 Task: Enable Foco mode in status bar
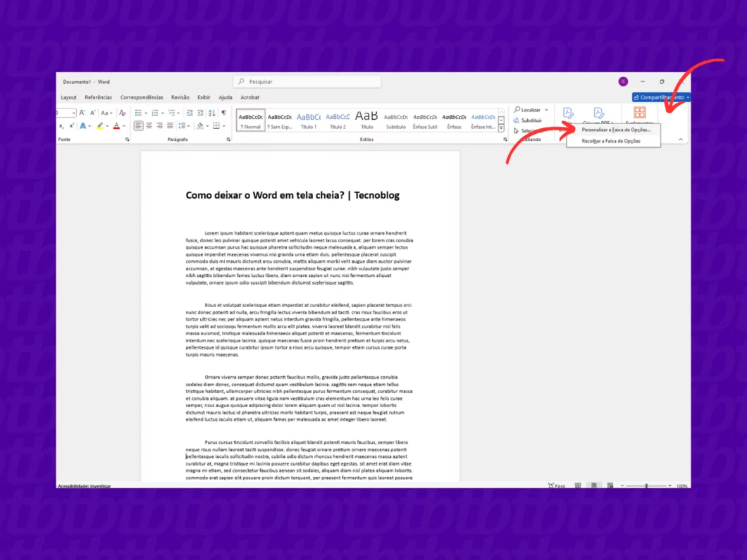[x=557, y=486]
